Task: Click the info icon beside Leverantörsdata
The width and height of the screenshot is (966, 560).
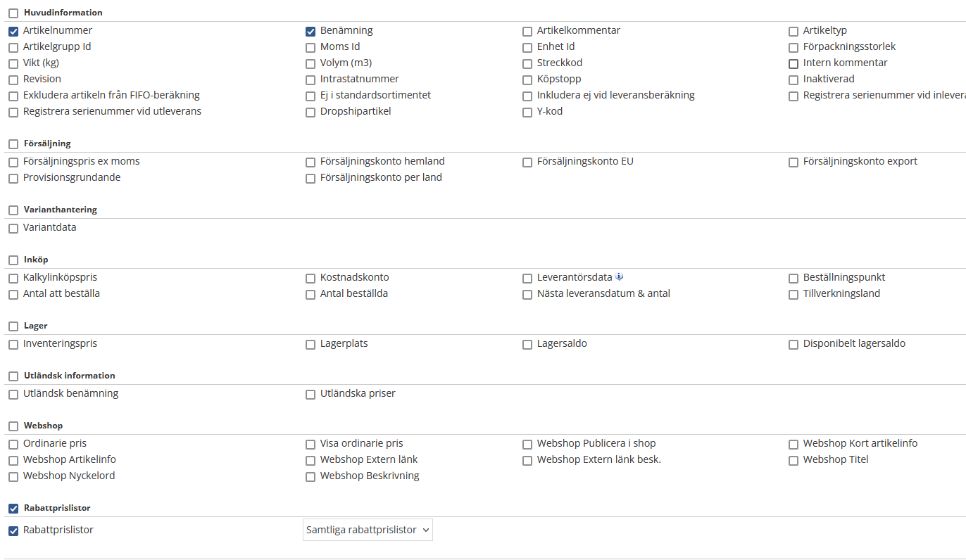Action: tap(619, 277)
